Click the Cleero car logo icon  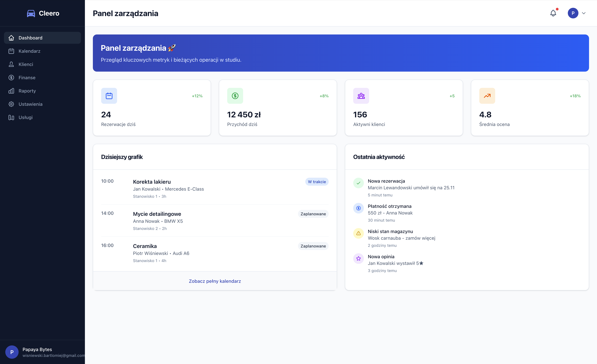click(31, 13)
